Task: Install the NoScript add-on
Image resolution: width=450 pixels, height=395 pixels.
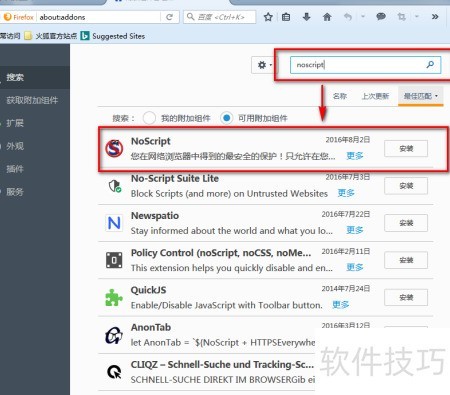Action: [x=406, y=149]
